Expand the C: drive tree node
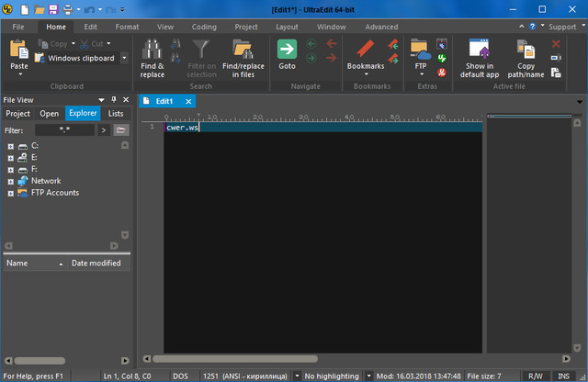Viewport: 588px width, 382px height. click(x=10, y=146)
